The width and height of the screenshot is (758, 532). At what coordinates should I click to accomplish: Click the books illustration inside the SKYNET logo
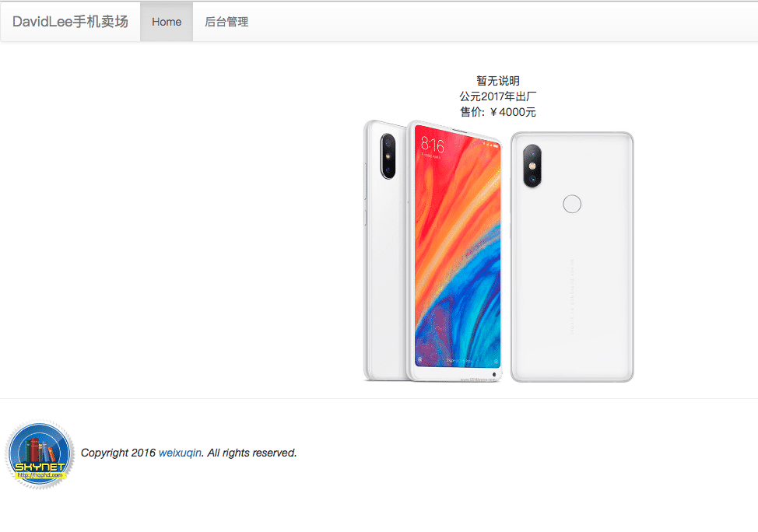(40, 450)
